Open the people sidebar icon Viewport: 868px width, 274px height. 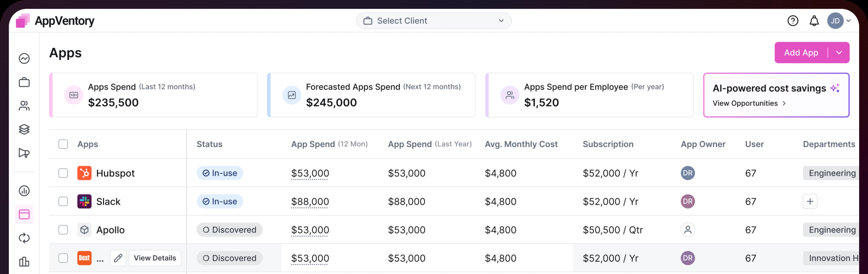(x=24, y=106)
